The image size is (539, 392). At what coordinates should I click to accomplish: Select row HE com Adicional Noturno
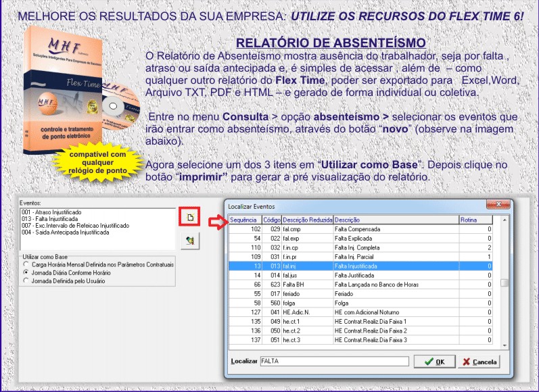pos(360,313)
